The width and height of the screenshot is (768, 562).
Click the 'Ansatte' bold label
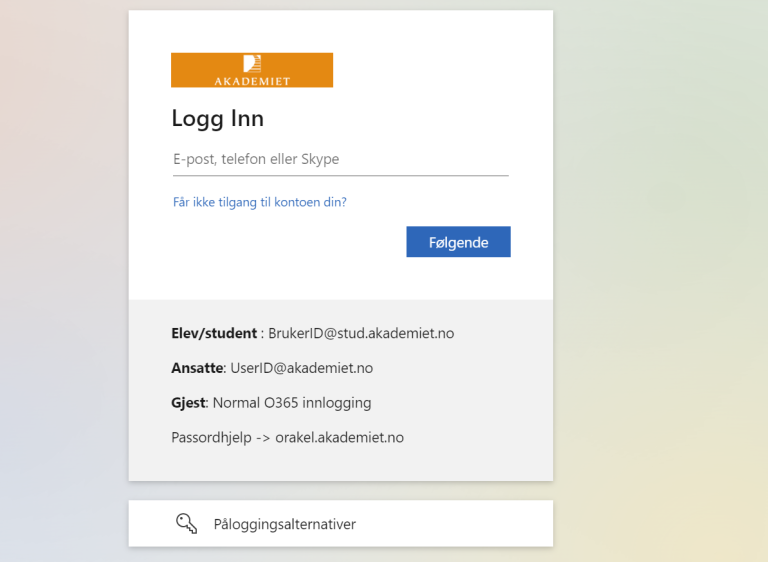197,368
